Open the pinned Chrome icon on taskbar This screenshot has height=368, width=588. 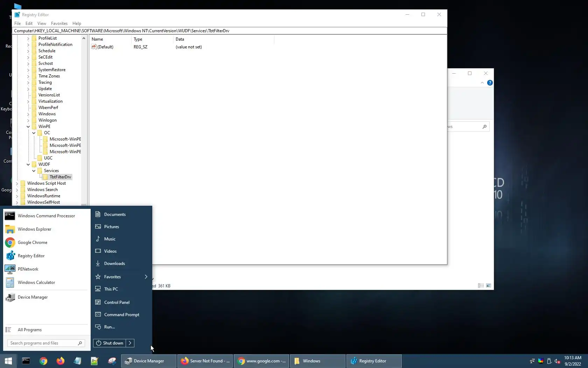click(x=43, y=361)
